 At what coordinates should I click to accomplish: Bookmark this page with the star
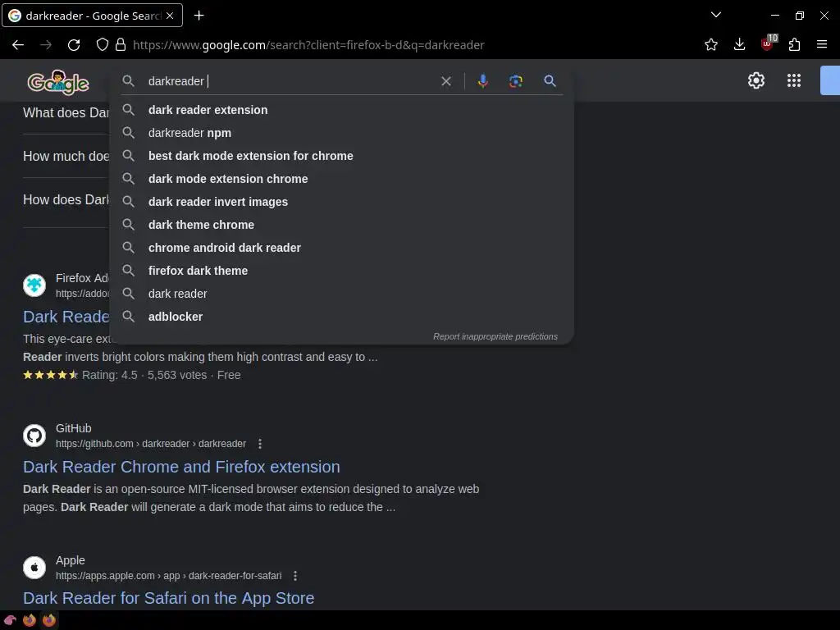711,44
